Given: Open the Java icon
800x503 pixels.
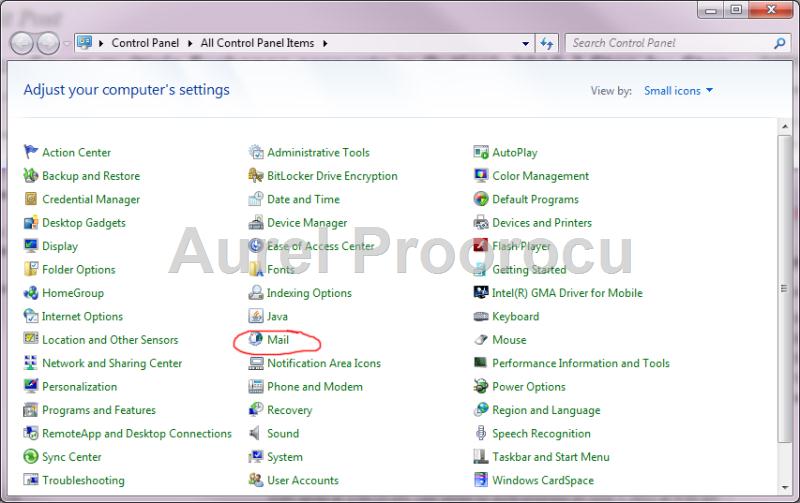Looking at the screenshot, I should (256, 316).
